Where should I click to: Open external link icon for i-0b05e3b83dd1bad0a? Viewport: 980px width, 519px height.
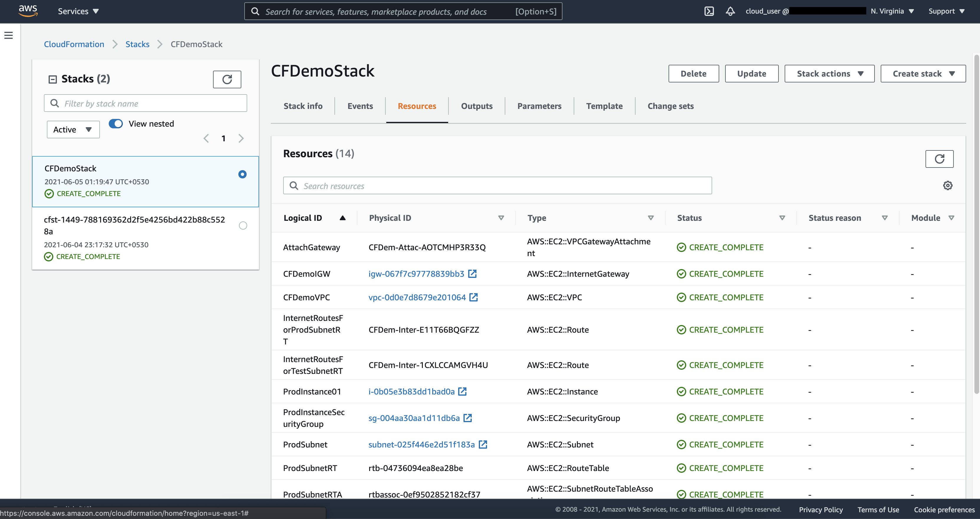tap(462, 392)
